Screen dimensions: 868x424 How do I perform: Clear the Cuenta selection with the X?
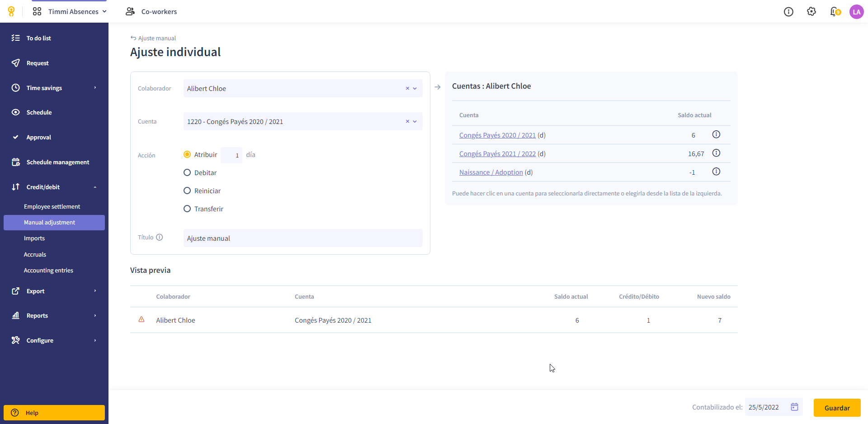tap(407, 121)
